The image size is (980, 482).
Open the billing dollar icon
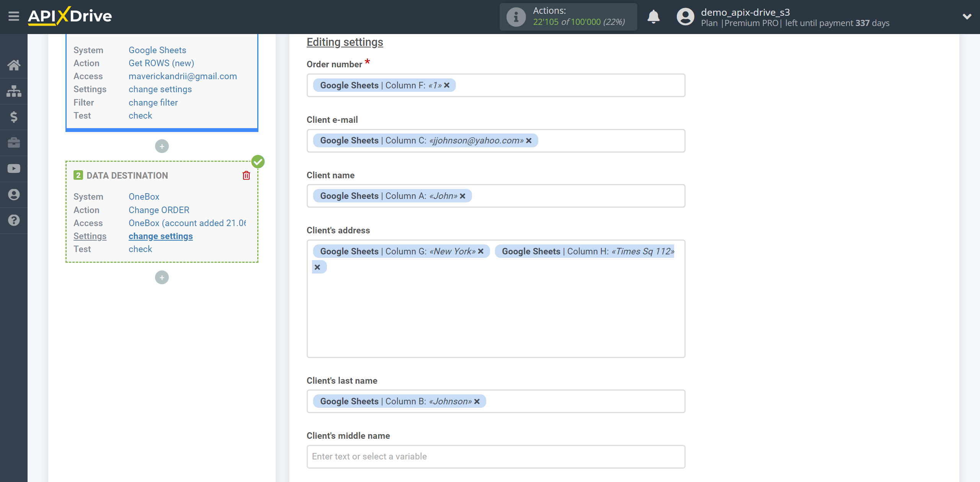tap(14, 117)
